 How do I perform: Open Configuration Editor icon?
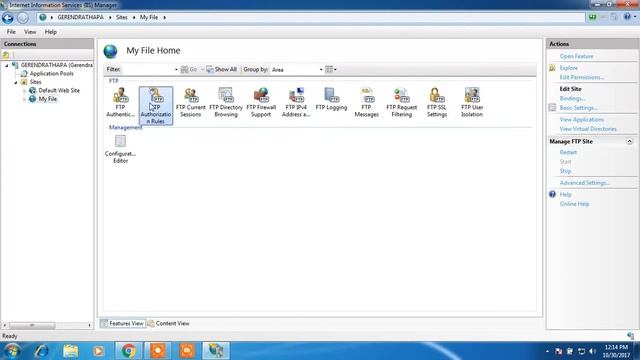(120, 149)
